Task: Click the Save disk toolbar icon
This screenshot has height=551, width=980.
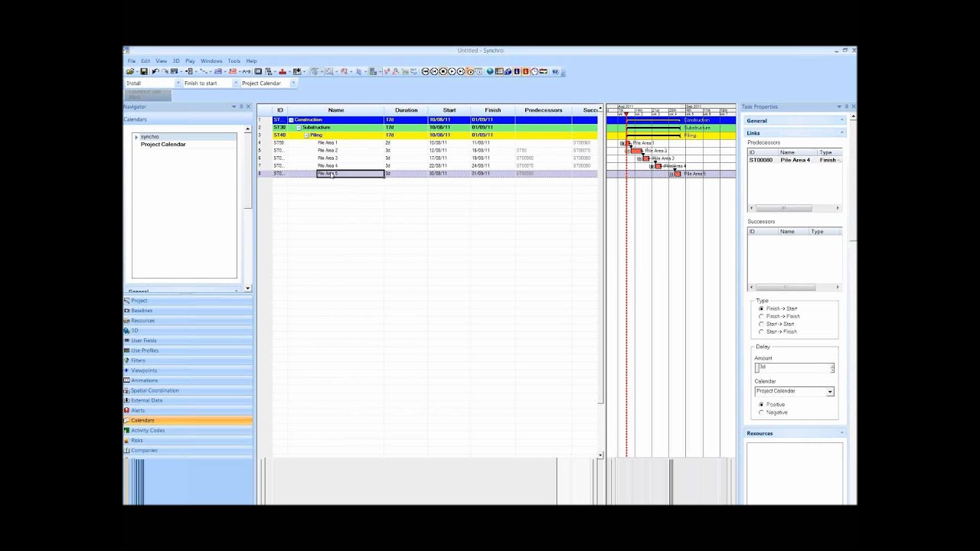Action: coord(144,71)
